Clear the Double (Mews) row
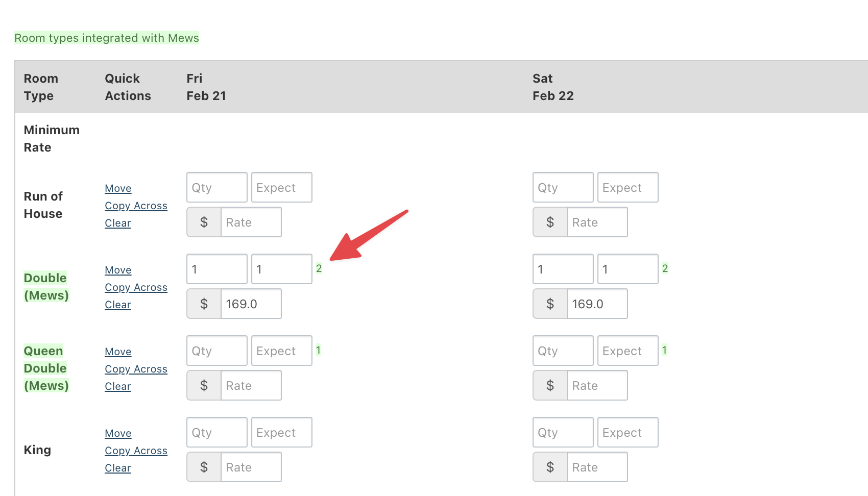 pos(117,305)
